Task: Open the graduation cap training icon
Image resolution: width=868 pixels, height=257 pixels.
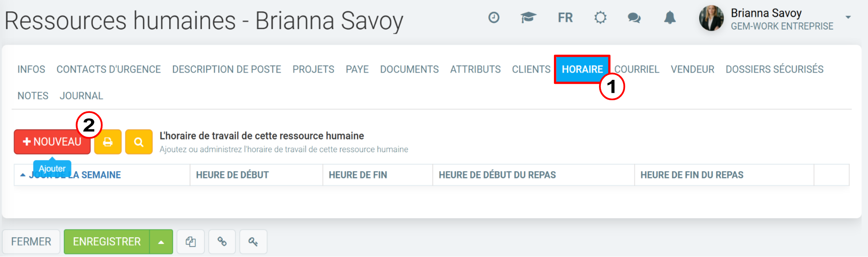Action: pyautogui.click(x=528, y=17)
